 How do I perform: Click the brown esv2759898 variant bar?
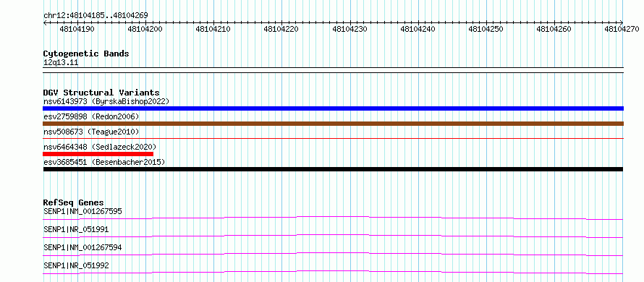click(x=333, y=124)
